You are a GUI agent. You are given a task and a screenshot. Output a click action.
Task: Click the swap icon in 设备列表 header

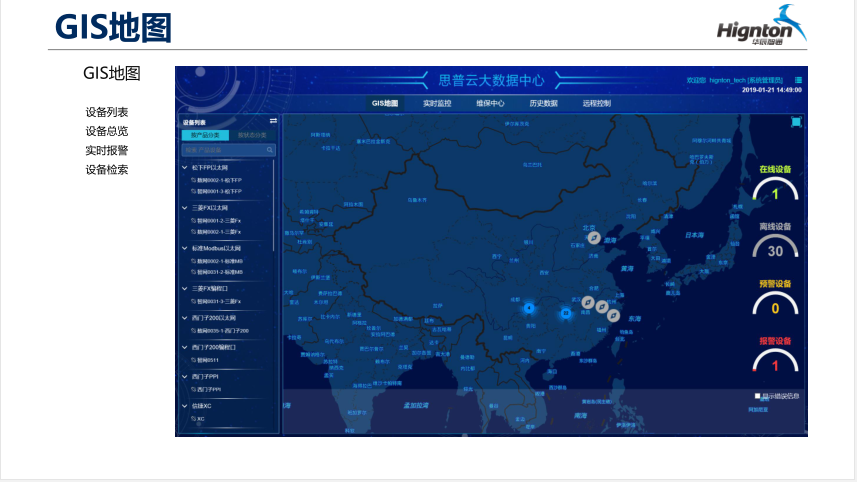point(273,121)
